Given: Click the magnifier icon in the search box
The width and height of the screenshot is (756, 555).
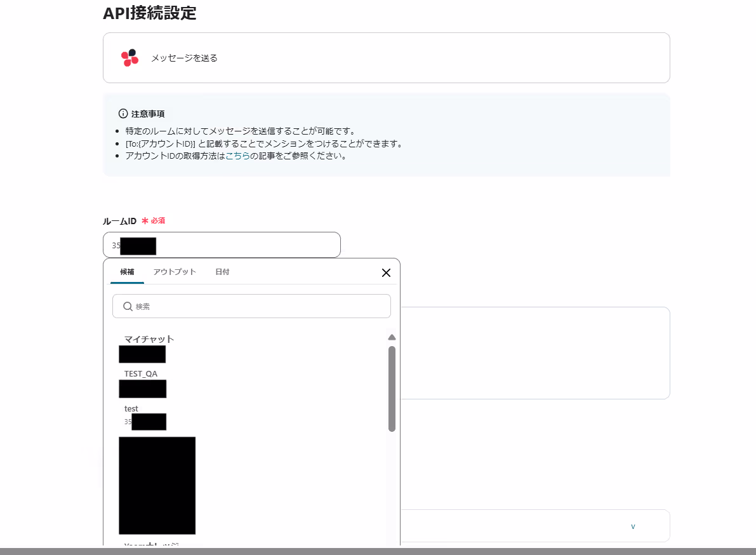Looking at the screenshot, I should (x=128, y=307).
